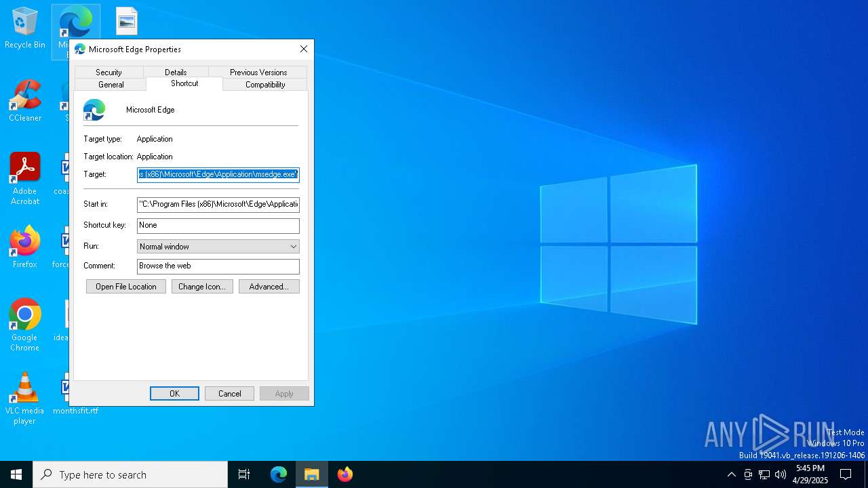Click the Open File Location button
This screenshot has width=868, height=488.
click(126, 287)
